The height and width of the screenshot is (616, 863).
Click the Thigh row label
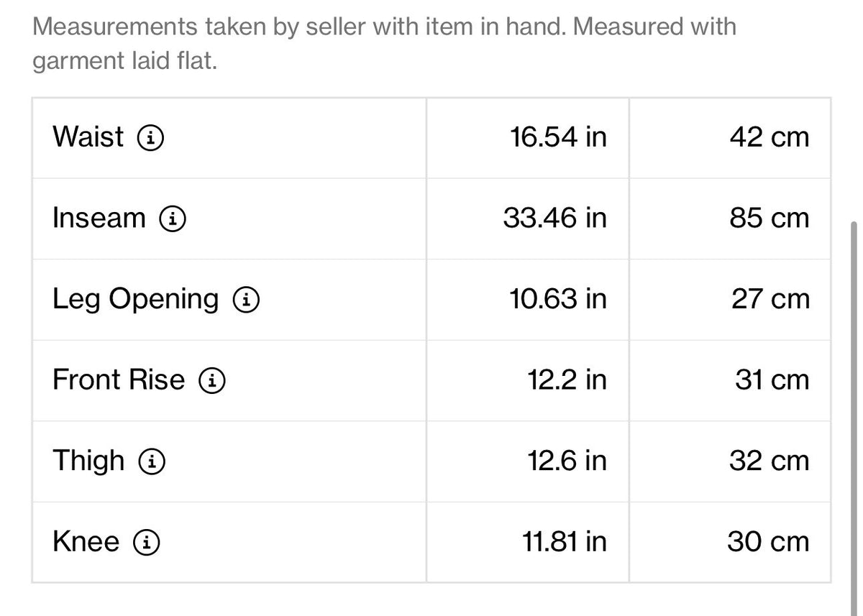click(x=88, y=461)
